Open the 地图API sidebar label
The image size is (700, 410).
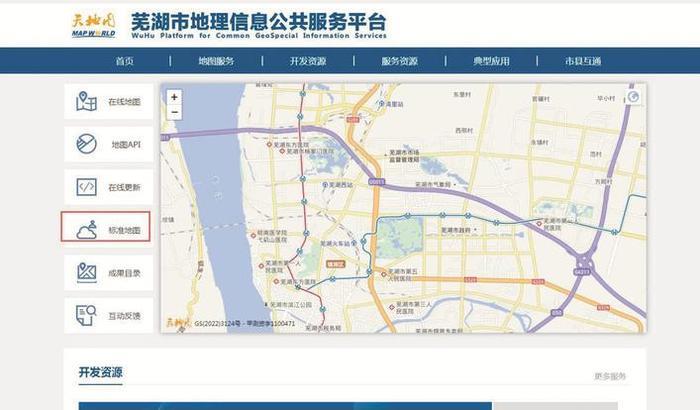pos(126,145)
